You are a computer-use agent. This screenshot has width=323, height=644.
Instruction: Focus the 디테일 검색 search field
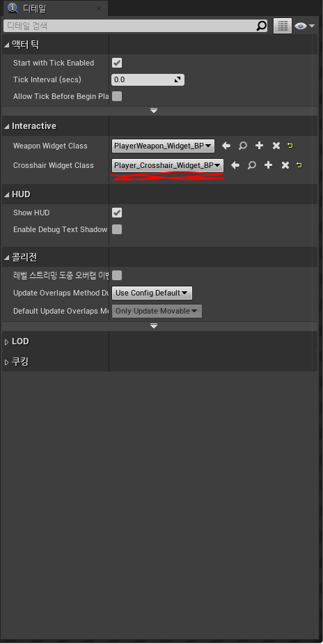coord(136,26)
